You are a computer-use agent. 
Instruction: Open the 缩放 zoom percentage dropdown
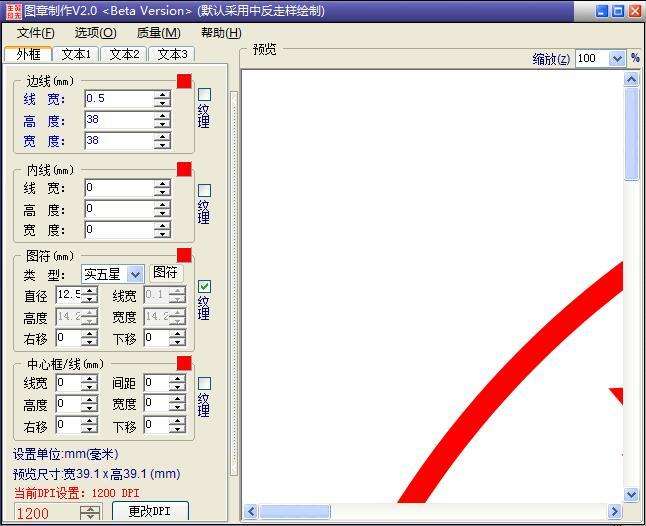click(x=617, y=59)
